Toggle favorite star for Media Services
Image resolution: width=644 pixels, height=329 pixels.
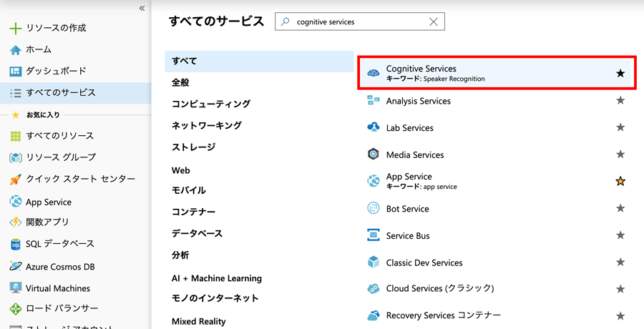(620, 154)
